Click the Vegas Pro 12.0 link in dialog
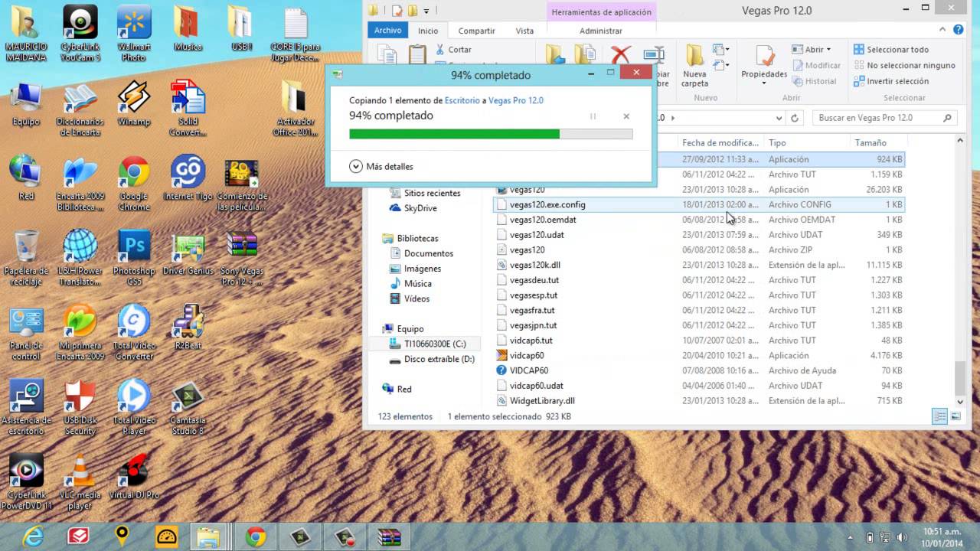The width and height of the screenshot is (980, 551). (x=516, y=100)
